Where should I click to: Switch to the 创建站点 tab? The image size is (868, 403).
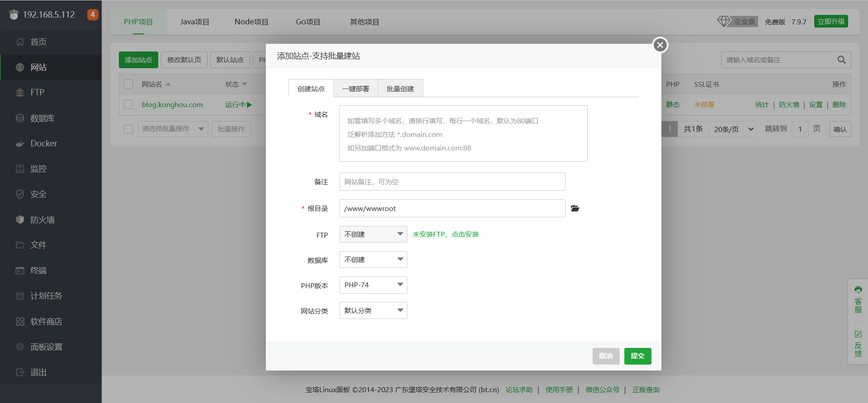311,89
